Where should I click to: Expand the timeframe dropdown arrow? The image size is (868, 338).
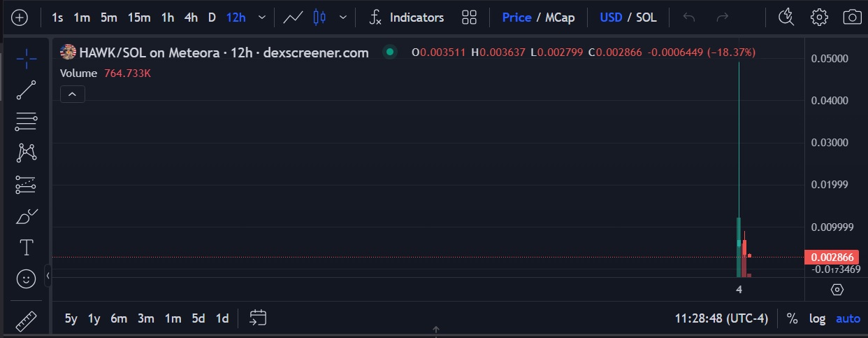(261, 17)
